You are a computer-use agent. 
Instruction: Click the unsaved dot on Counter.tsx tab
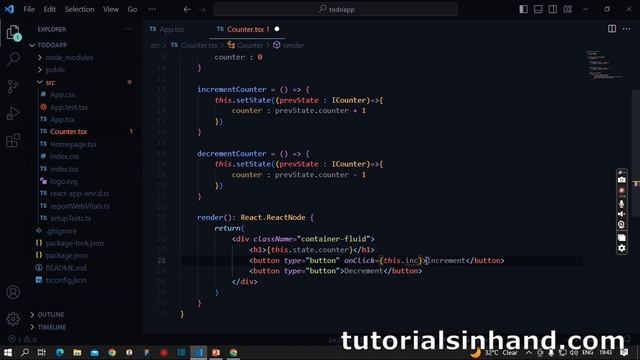277,29
